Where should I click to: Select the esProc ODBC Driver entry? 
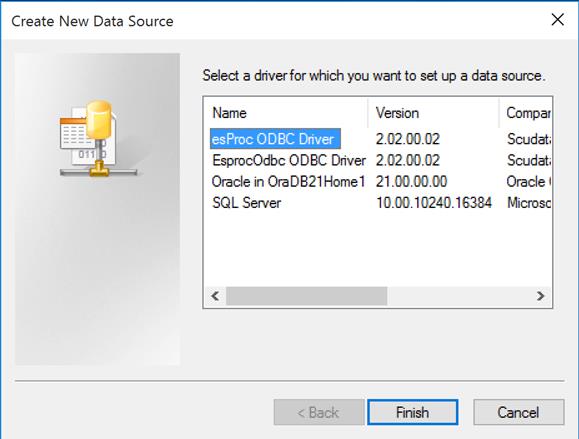[x=275, y=139]
